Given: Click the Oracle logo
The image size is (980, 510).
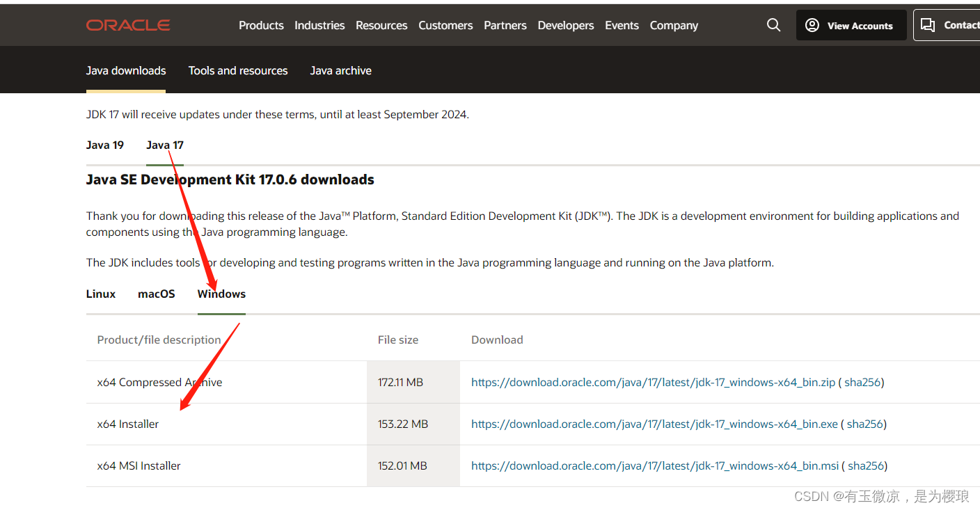Looking at the screenshot, I should tap(128, 25).
